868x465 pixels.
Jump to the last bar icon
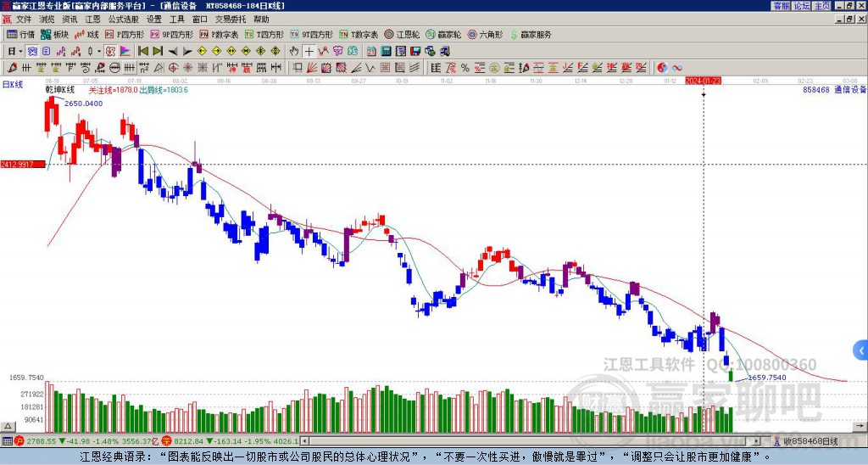[x=158, y=51]
